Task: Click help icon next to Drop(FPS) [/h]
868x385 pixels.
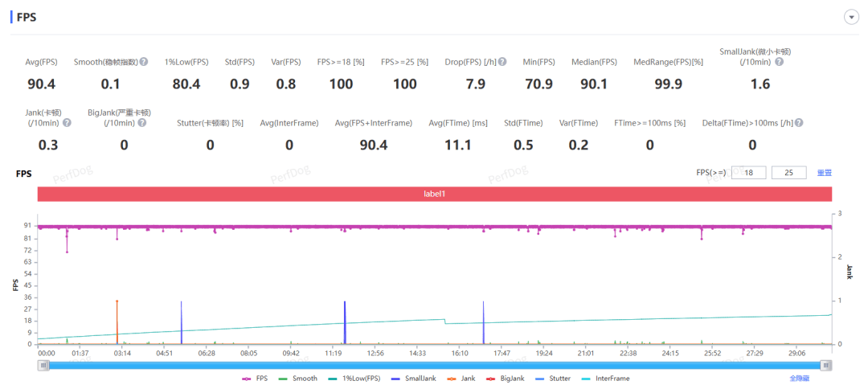Action: 502,62
